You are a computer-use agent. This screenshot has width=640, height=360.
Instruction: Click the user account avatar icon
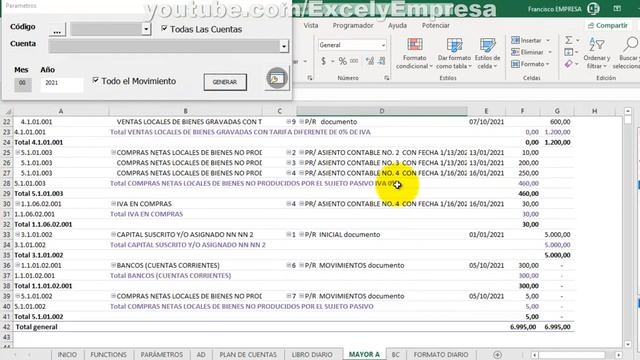pos(593,9)
